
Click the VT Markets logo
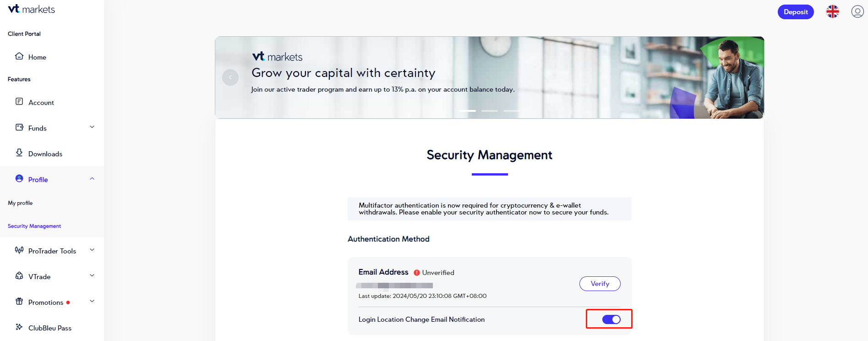pyautogui.click(x=31, y=9)
